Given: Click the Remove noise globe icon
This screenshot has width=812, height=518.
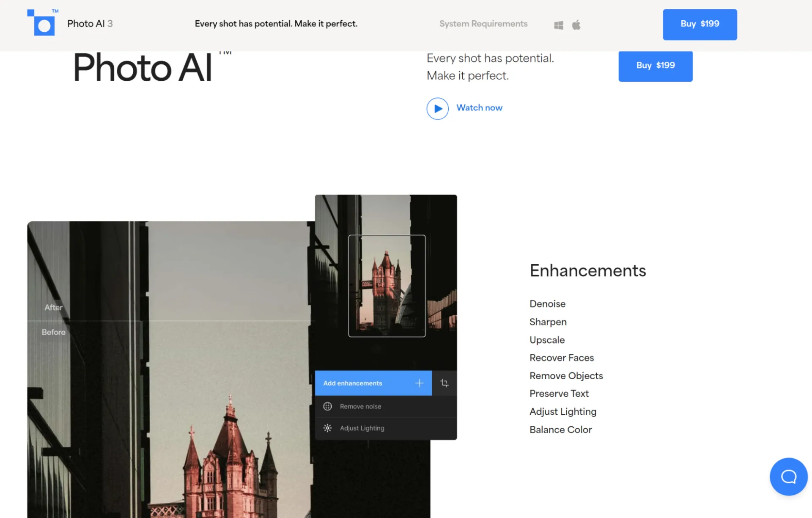Looking at the screenshot, I should click(x=327, y=406).
